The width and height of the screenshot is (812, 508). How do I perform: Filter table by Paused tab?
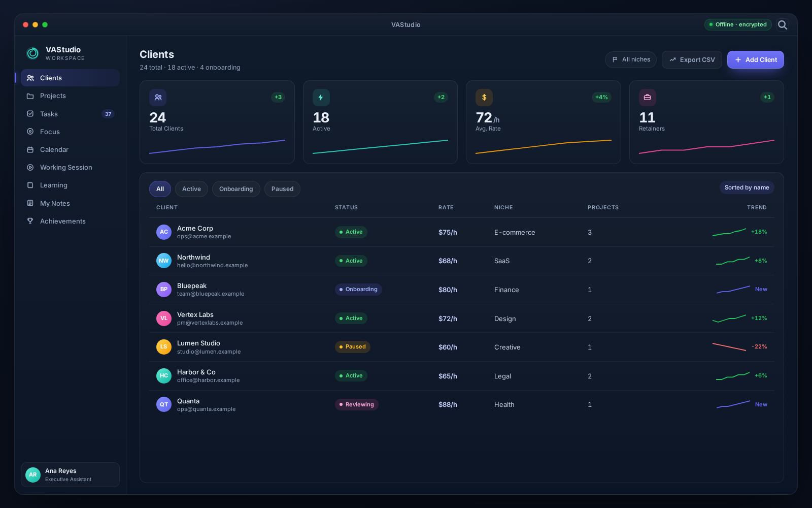click(x=282, y=189)
